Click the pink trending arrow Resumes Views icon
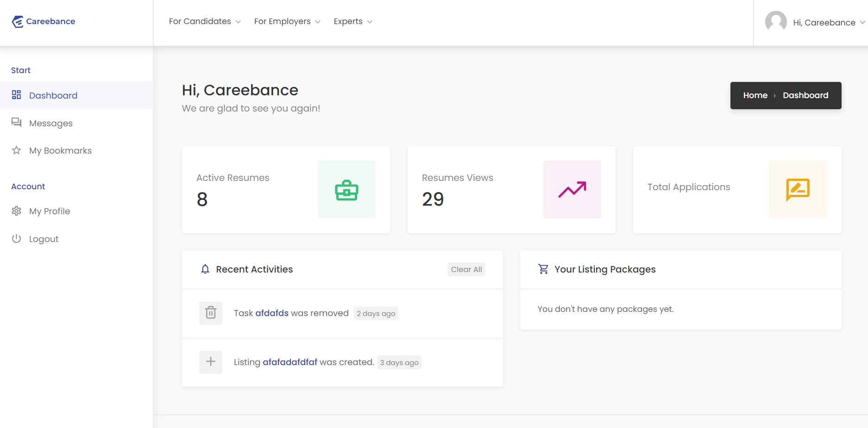 [572, 190]
